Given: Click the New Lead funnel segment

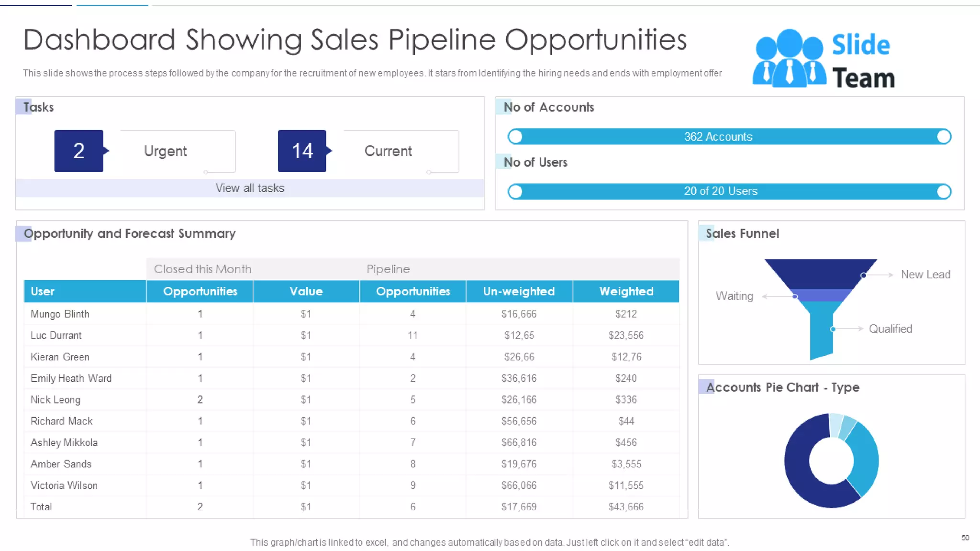Looking at the screenshot, I should [x=820, y=274].
